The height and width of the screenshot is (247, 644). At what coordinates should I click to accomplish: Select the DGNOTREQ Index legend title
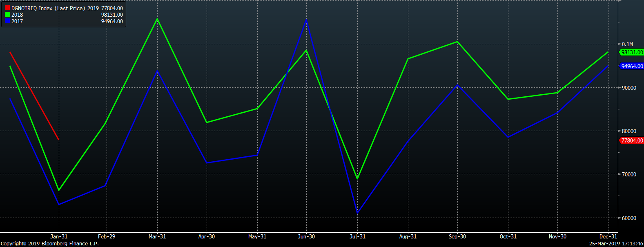click(x=48, y=8)
